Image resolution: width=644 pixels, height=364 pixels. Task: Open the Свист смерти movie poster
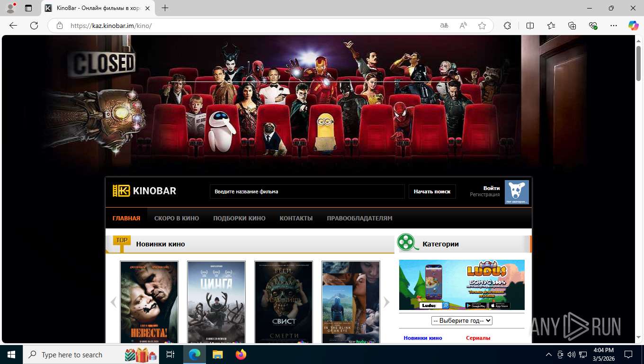point(284,302)
